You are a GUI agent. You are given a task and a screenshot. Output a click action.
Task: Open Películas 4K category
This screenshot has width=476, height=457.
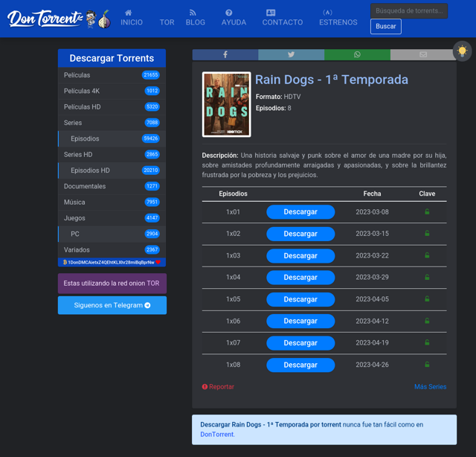(82, 91)
